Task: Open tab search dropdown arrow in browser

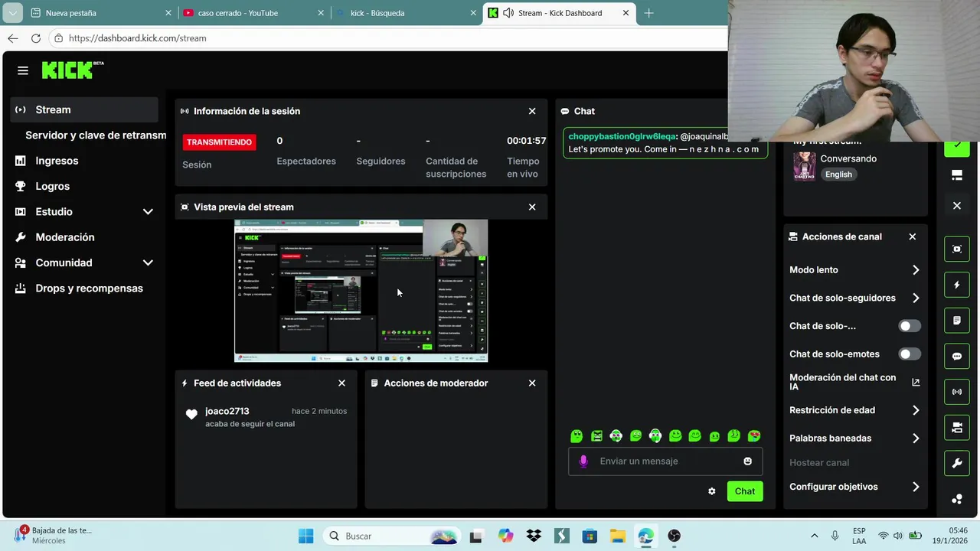Action: (x=12, y=13)
